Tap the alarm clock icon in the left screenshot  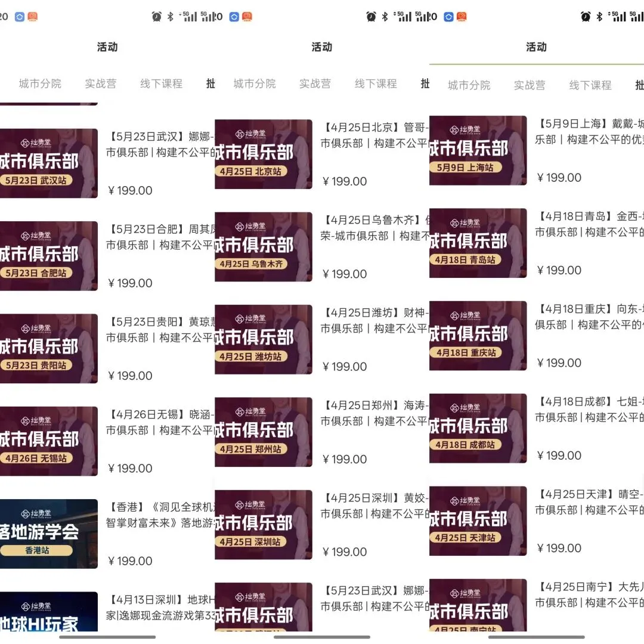[156, 17]
